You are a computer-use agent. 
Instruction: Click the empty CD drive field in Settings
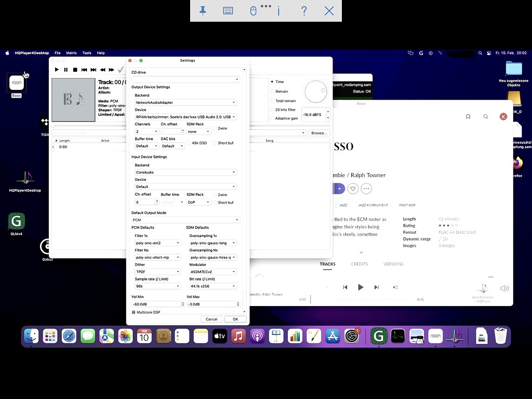[185, 79]
